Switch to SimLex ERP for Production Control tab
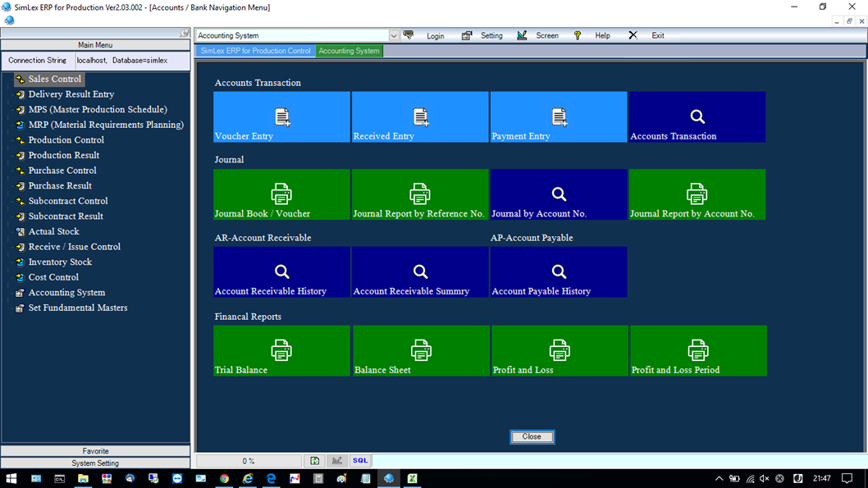Viewport: 868px width, 488px height. pyautogui.click(x=255, y=51)
